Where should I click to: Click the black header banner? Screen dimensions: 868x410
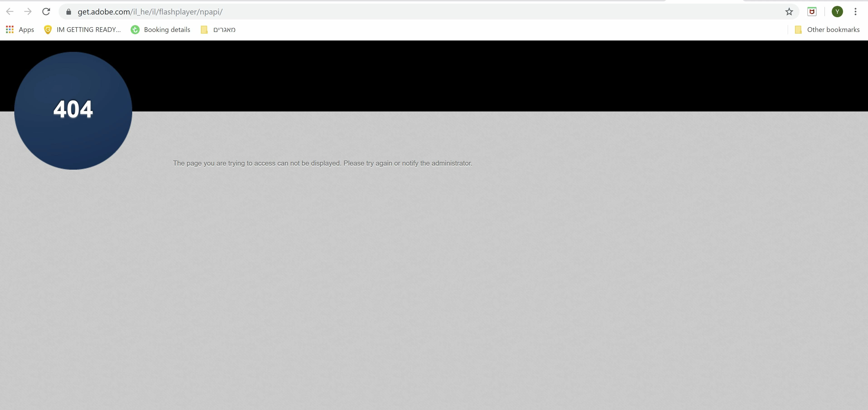472,76
